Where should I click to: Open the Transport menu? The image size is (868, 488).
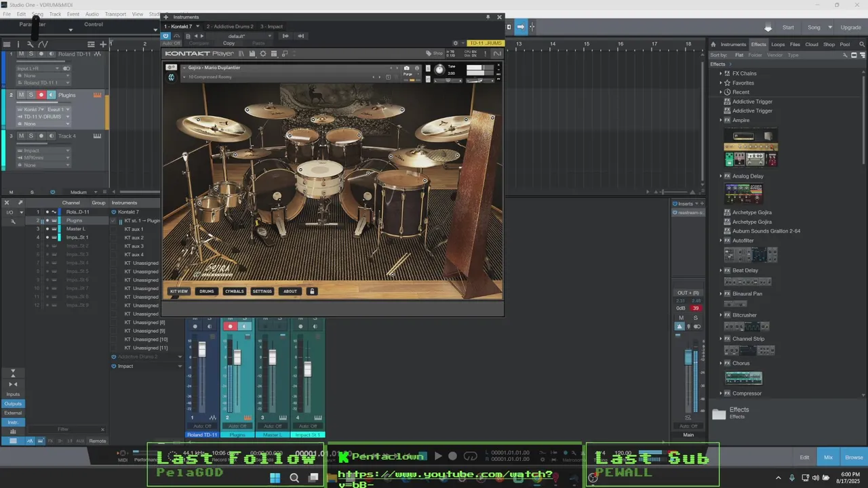pyautogui.click(x=115, y=14)
